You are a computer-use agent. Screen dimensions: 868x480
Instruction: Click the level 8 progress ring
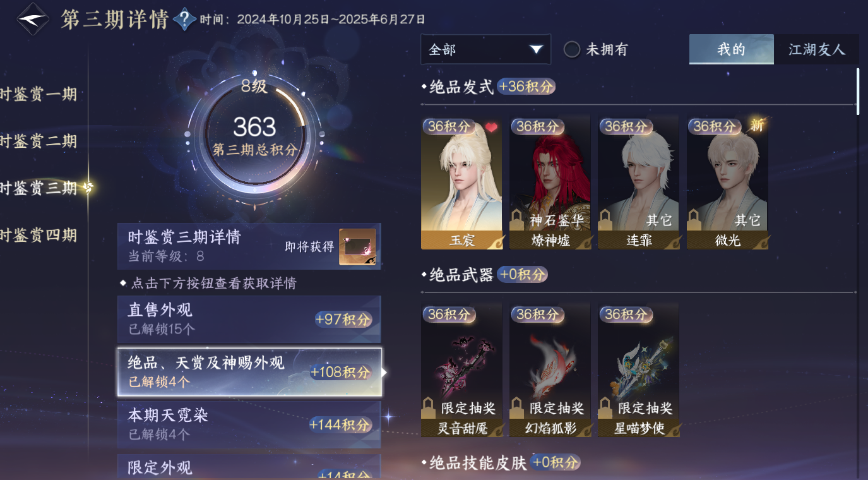(x=254, y=133)
